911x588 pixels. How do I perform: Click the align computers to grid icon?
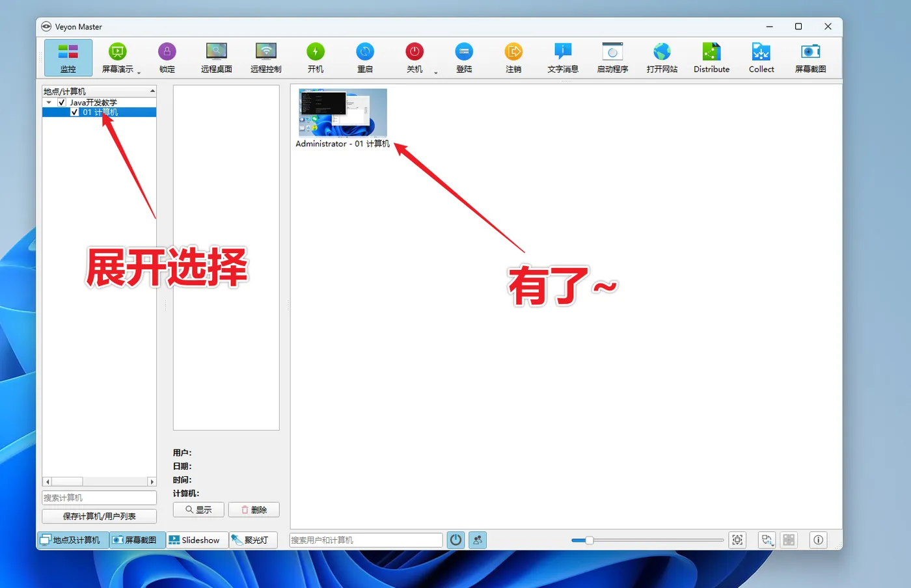click(x=789, y=540)
